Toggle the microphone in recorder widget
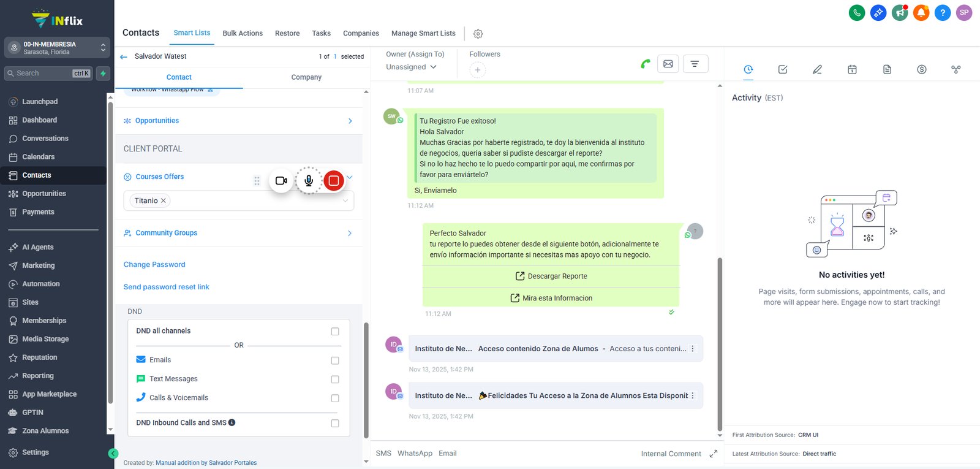The image size is (980, 469). 309,181
